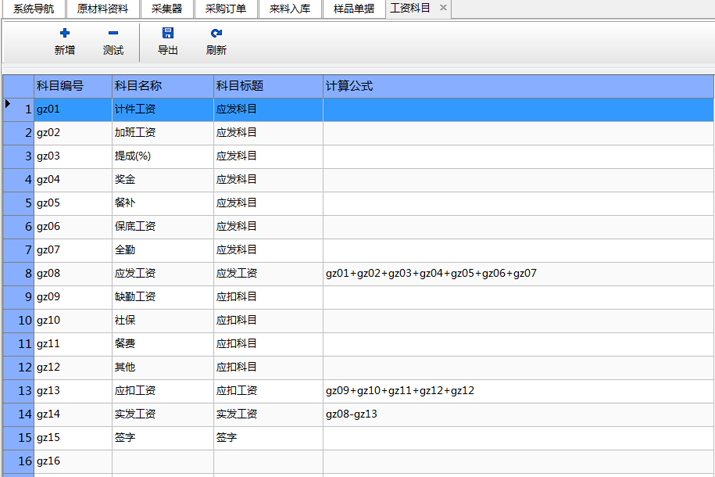Click cell gz01 in 科目编号
Image resolution: width=715 pixels, height=477 pixels.
point(73,109)
